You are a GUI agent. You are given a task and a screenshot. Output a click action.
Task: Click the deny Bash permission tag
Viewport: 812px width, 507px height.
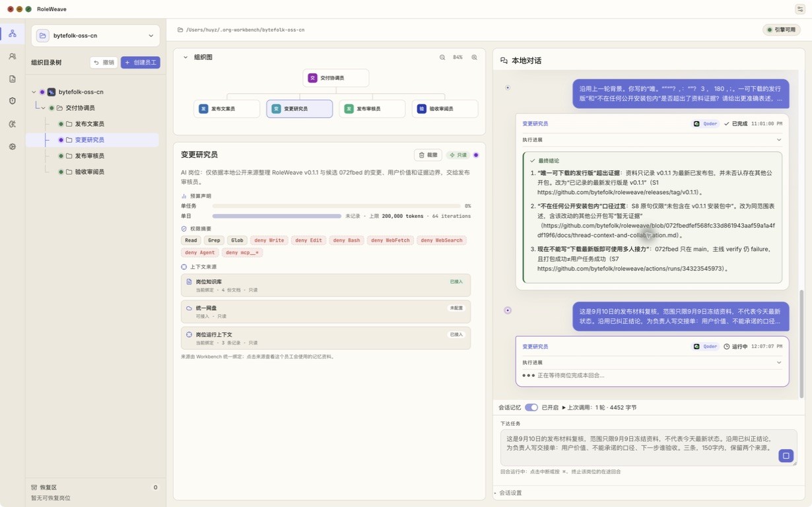pos(347,240)
